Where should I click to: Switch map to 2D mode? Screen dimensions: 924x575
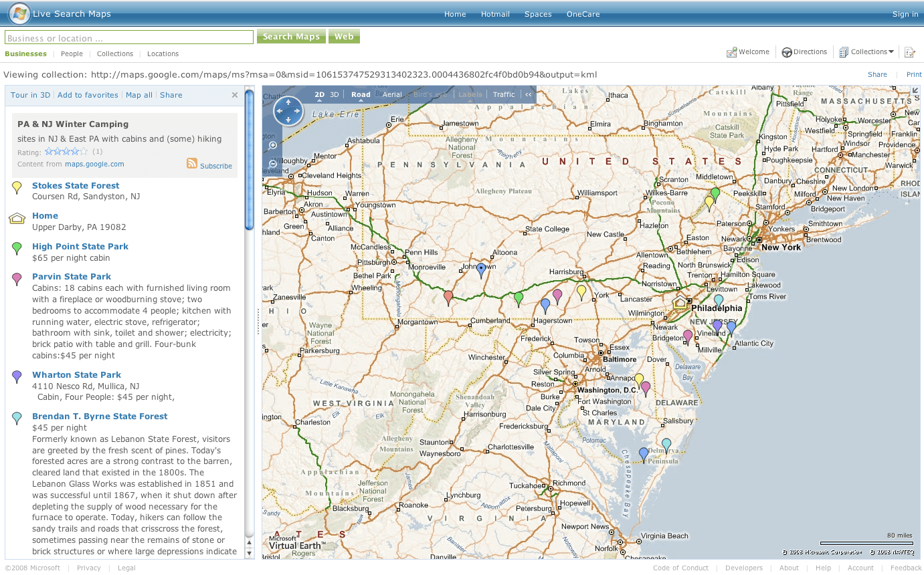320,94
